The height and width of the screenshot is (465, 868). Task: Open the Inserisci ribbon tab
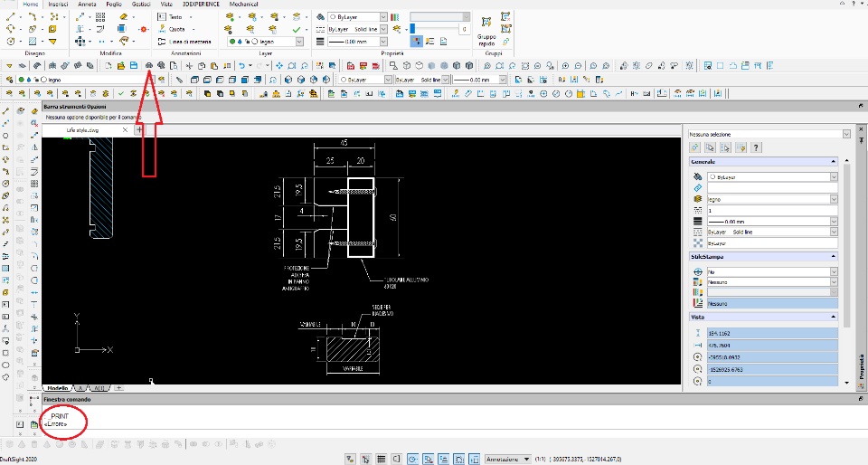[x=58, y=5]
